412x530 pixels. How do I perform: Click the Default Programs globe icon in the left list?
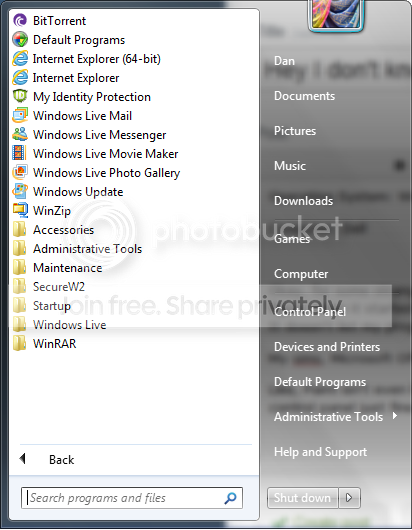pos(20,40)
